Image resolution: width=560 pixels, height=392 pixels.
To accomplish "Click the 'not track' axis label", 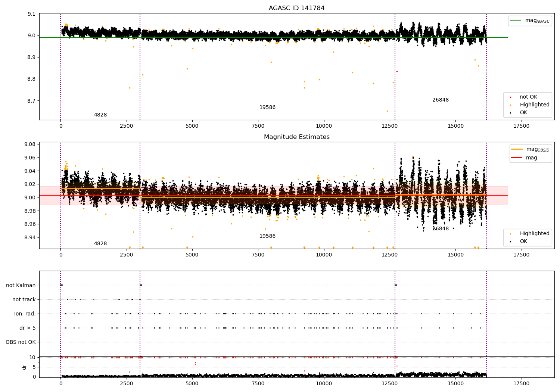I will click(x=24, y=299).
